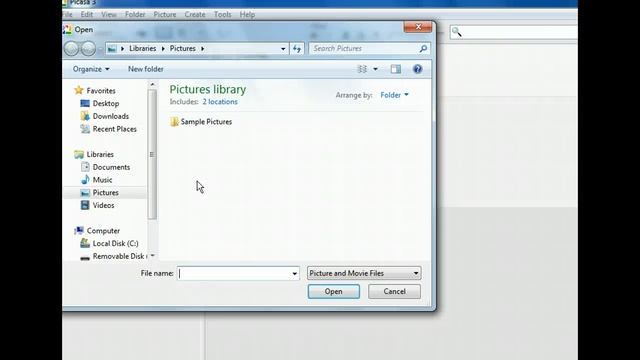Image resolution: width=640 pixels, height=360 pixels.
Task: Click the navigation pane scroll down arrow
Action: (x=152, y=256)
